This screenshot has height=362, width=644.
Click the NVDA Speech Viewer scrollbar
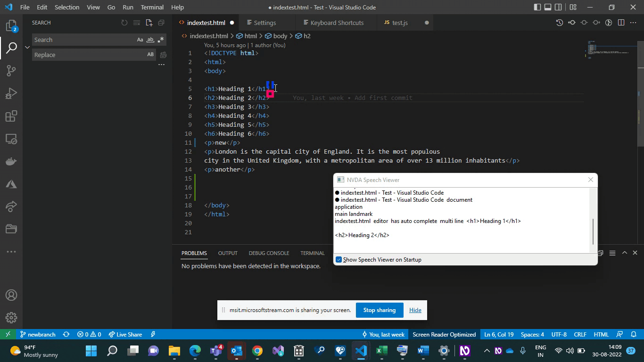(x=593, y=231)
